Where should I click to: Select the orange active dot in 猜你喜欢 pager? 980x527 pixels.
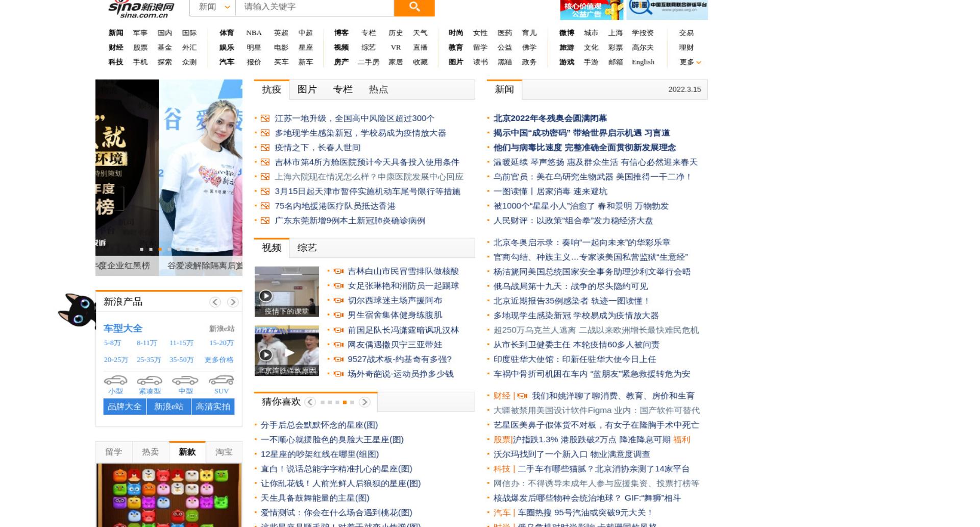(345, 402)
